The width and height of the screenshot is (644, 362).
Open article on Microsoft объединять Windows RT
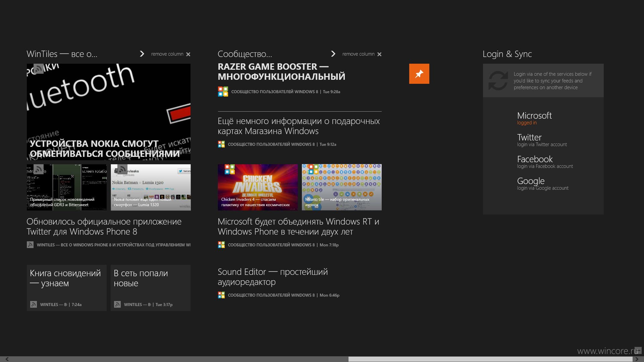(299, 227)
